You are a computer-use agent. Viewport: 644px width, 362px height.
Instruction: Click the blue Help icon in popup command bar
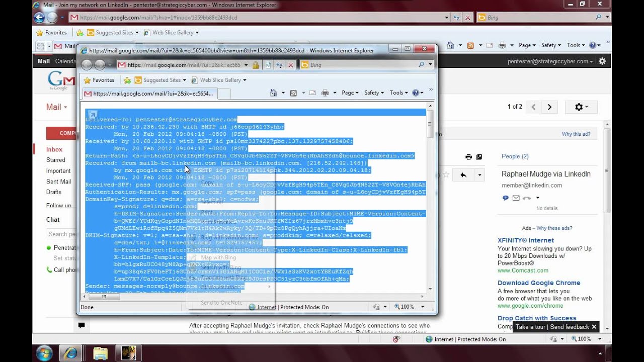pyautogui.click(x=416, y=93)
